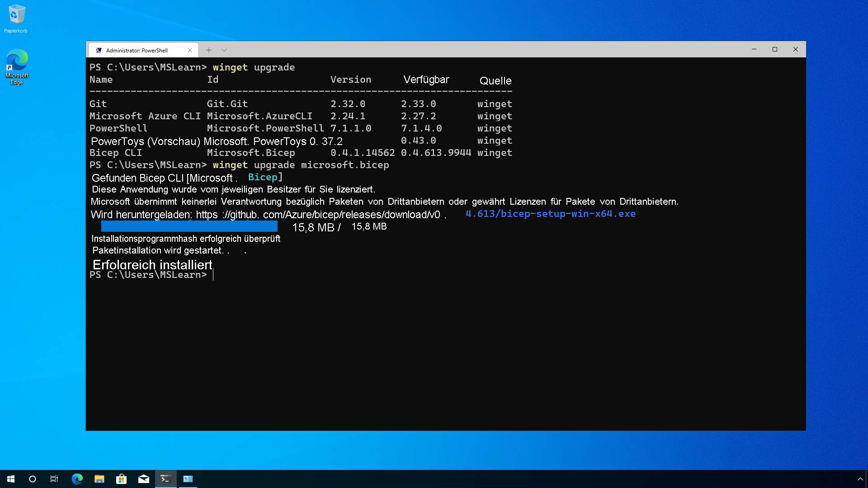Open the blue app icon beside Terminal in taskbar
The height and width of the screenshot is (488, 868).
pos(188,479)
